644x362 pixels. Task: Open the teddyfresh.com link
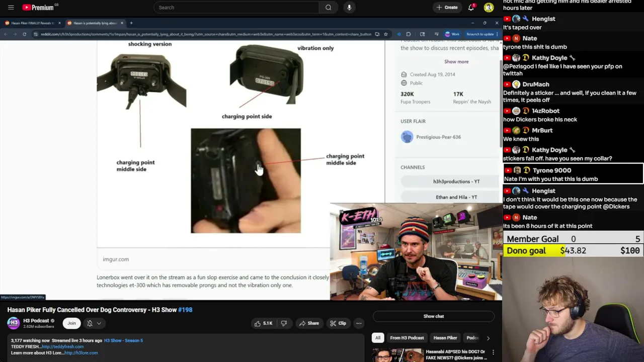click(x=62, y=347)
